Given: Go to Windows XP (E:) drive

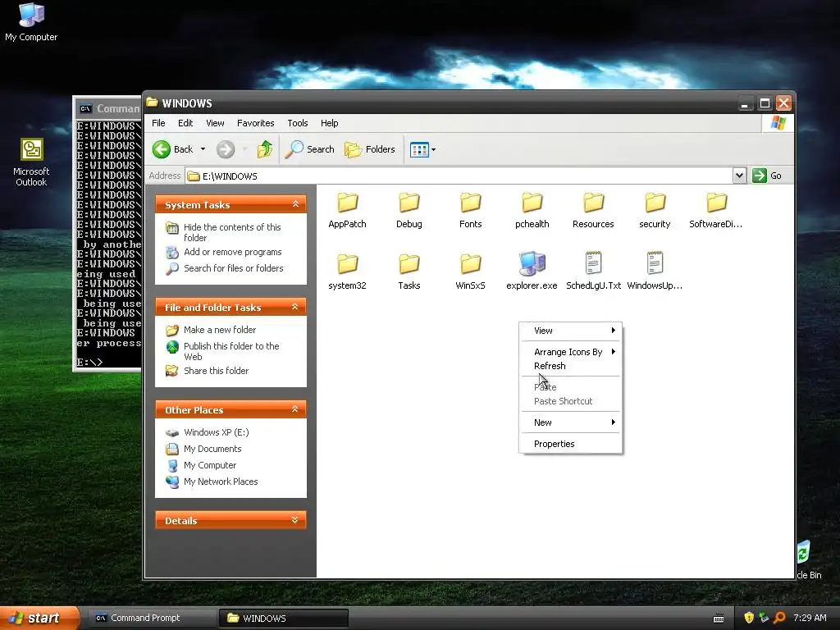Looking at the screenshot, I should click(216, 432).
